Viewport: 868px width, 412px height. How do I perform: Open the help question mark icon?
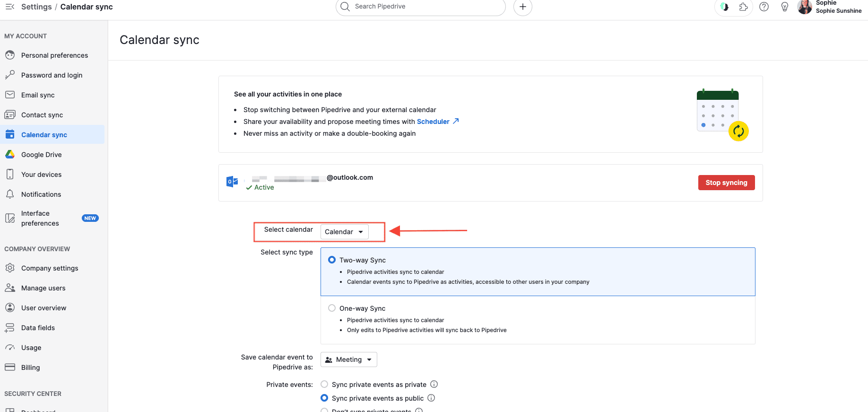point(764,7)
